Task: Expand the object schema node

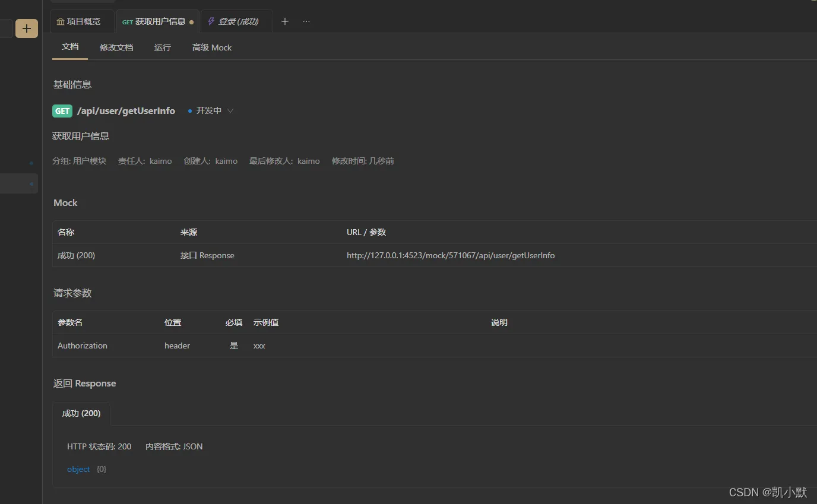Action: 78,469
